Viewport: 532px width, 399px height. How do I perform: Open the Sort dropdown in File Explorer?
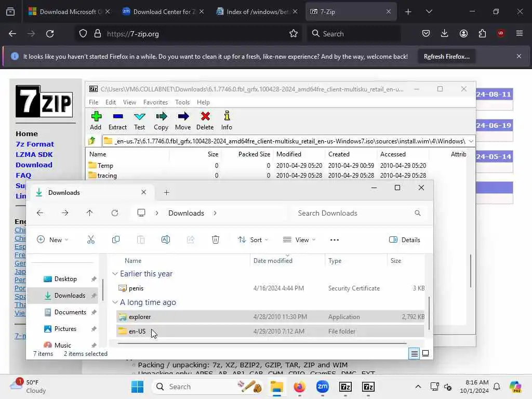click(253, 240)
